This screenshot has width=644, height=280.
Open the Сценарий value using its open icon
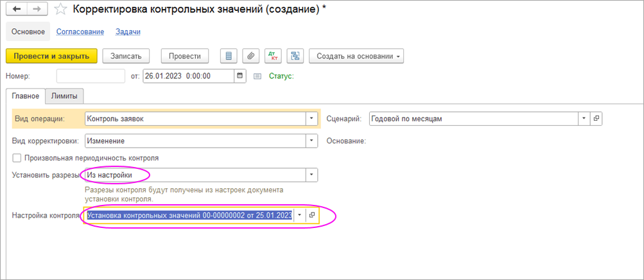click(596, 119)
